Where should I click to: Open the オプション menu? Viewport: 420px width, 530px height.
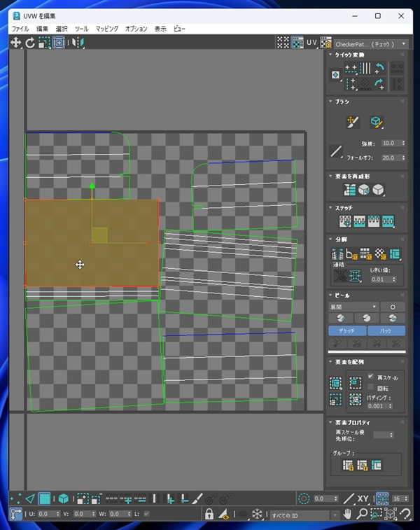click(x=136, y=29)
